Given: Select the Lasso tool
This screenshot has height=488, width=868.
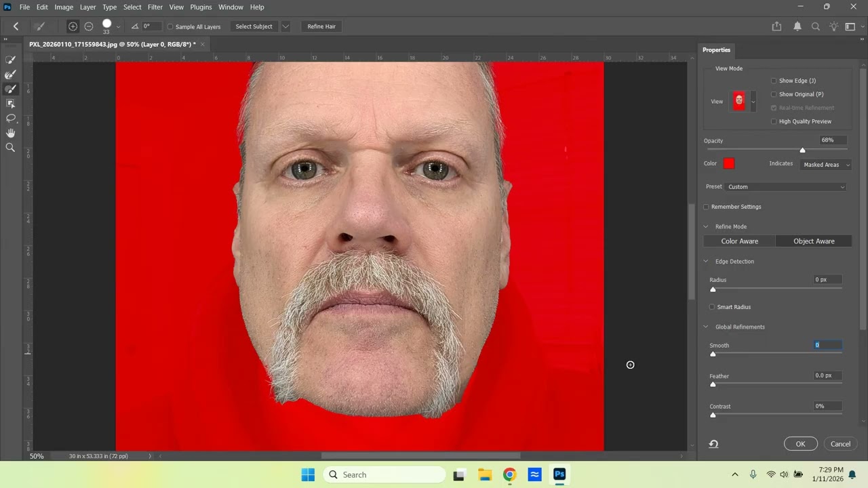Looking at the screenshot, I should pyautogui.click(x=10, y=118).
